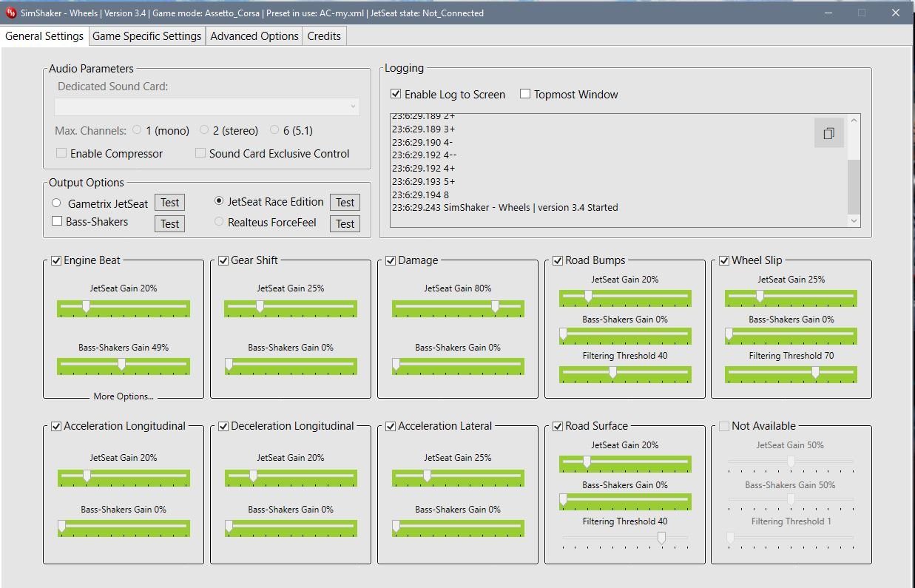Open the Dedicated Sound Card dropdown
915x588 pixels.
click(207, 107)
